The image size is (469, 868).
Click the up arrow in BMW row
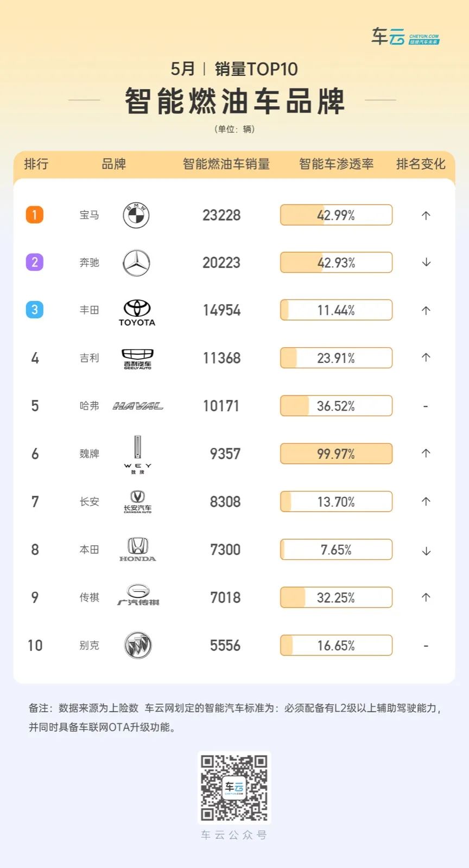426,215
